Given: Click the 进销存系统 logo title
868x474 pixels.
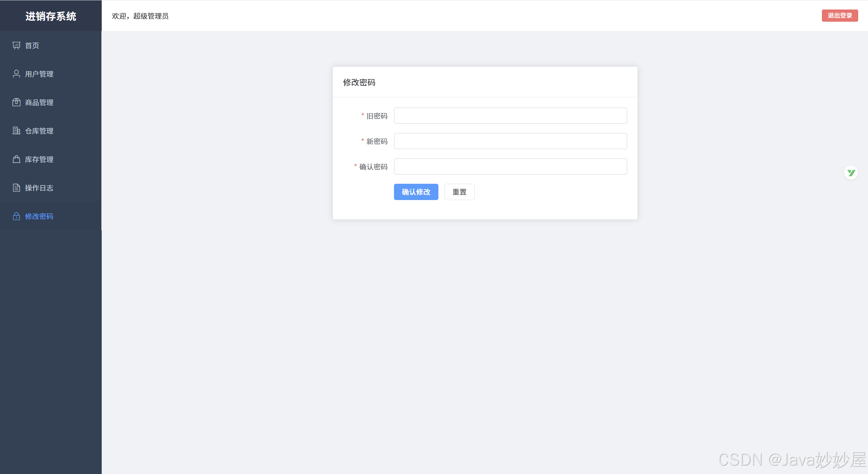Looking at the screenshot, I should 51,16.
